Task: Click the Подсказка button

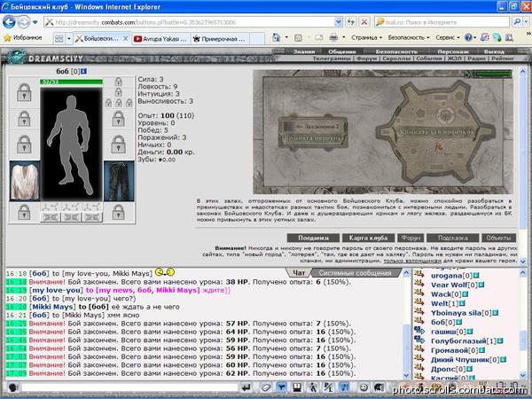Action: pos(452,238)
